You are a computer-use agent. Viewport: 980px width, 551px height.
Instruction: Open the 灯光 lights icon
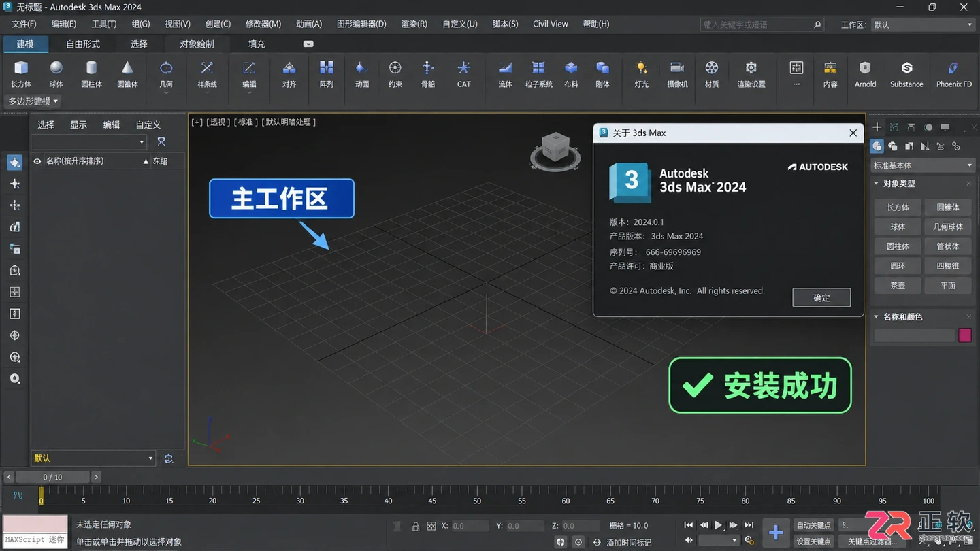point(641,73)
